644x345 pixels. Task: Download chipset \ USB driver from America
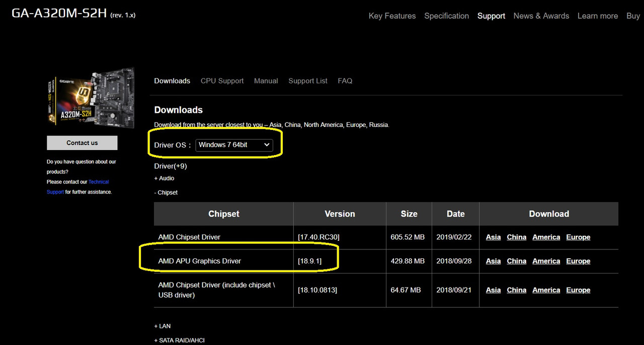pos(546,290)
